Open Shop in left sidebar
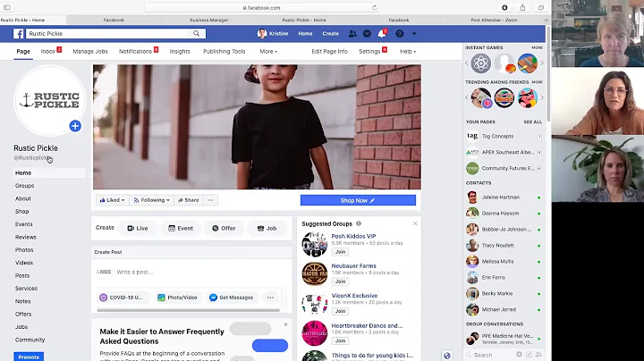The image size is (644, 361). 21,211
